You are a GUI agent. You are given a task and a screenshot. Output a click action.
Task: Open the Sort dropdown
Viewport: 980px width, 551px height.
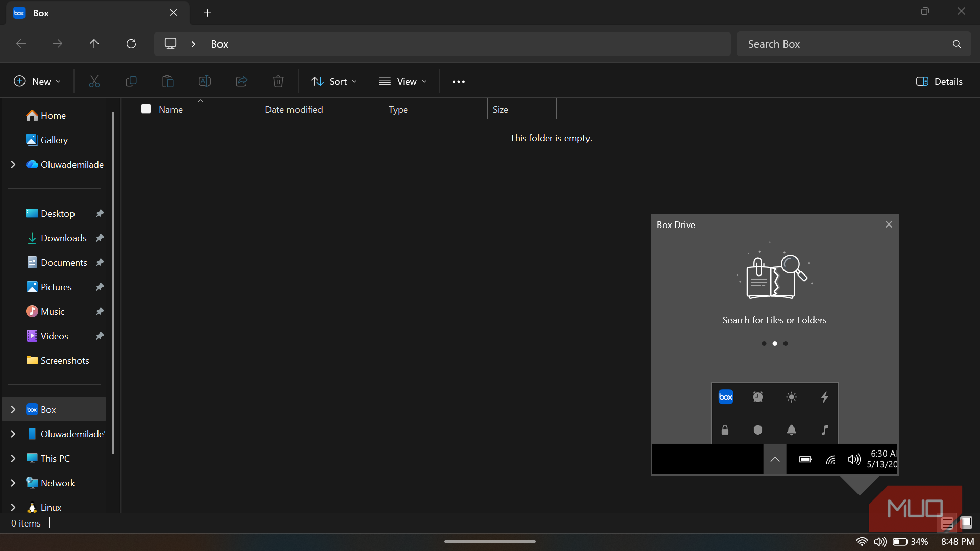[334, 82]
